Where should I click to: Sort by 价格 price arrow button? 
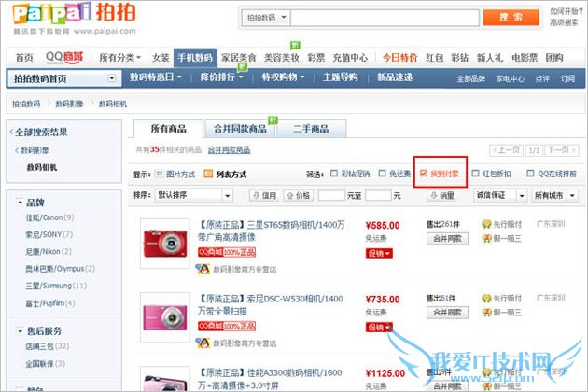coord(299,195)
